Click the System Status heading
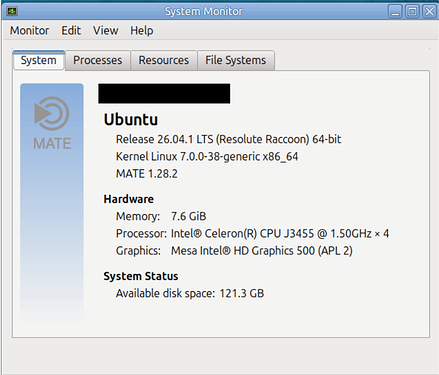The height and width of the screenshot is (375, 439). pos(141,276)
